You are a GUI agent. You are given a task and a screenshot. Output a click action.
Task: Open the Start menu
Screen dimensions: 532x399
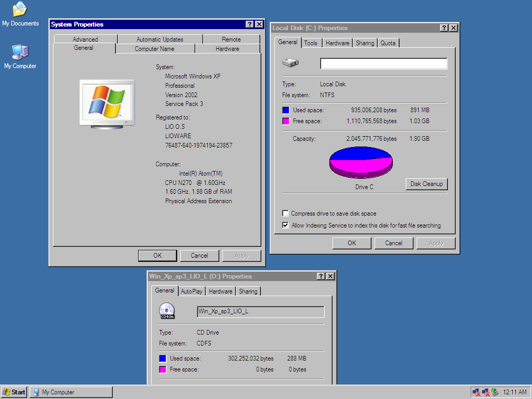coord(14,392)
